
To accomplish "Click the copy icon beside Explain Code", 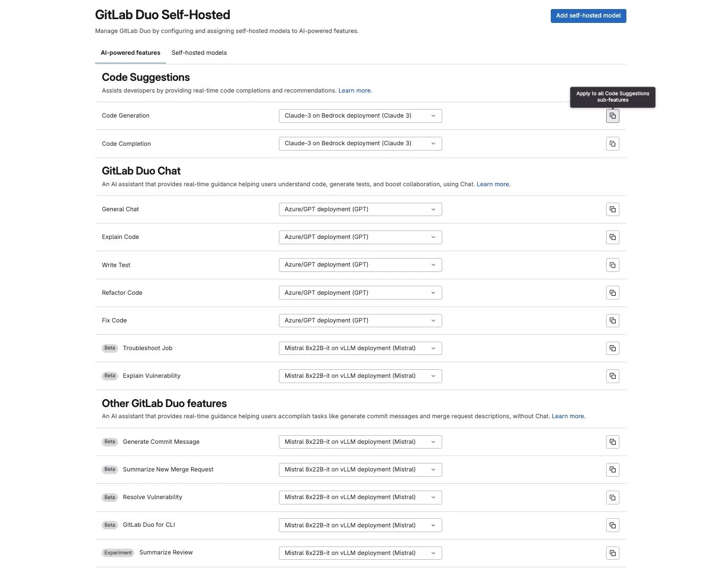I will tap(613, 237).
